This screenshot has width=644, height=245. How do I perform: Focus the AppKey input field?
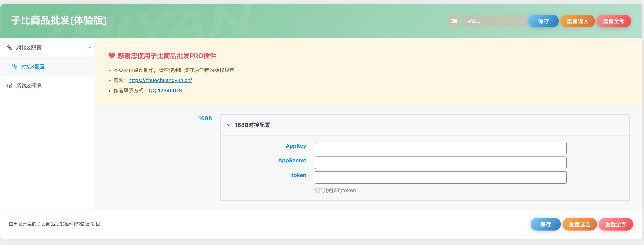[x=440, y=148]
